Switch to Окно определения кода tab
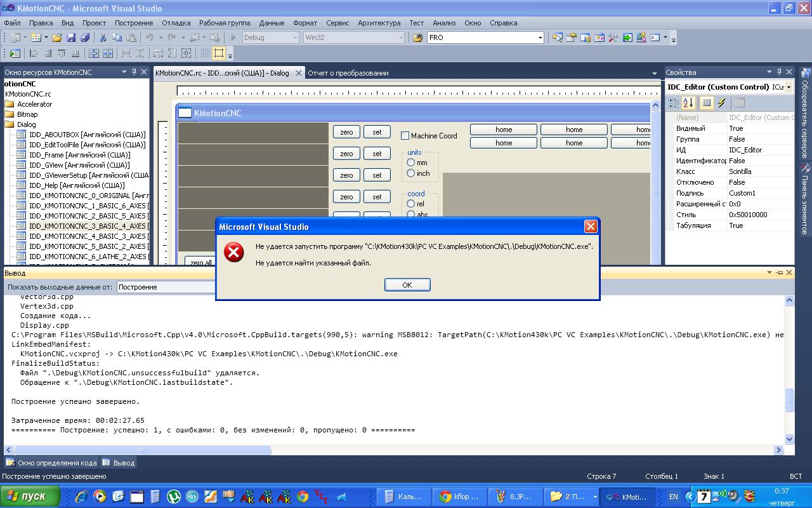This screenshot has width=812, height=508. (52, 463)
